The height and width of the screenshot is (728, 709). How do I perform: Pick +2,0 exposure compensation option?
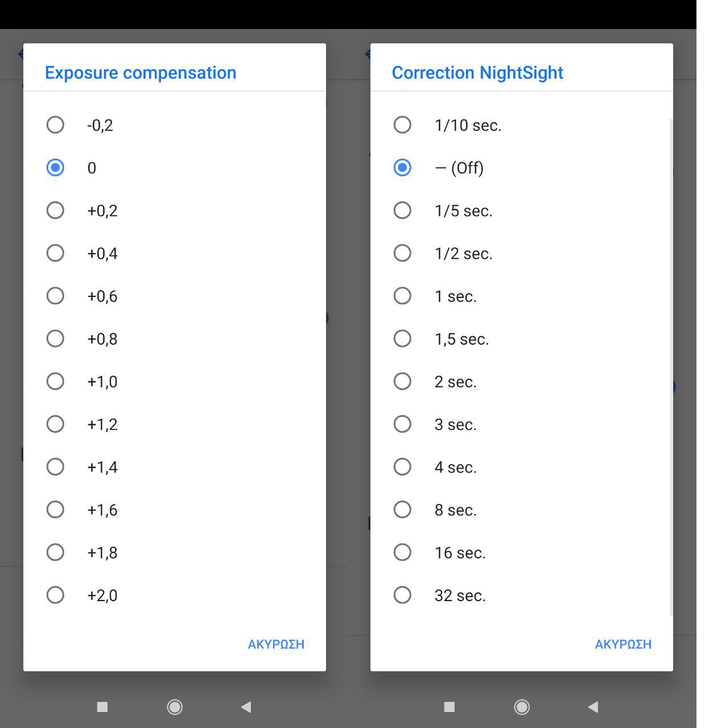click(x=55, y=595)
